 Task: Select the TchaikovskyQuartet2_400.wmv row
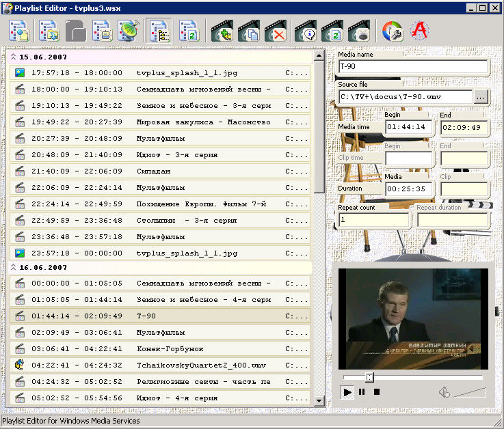pos(160,365)
